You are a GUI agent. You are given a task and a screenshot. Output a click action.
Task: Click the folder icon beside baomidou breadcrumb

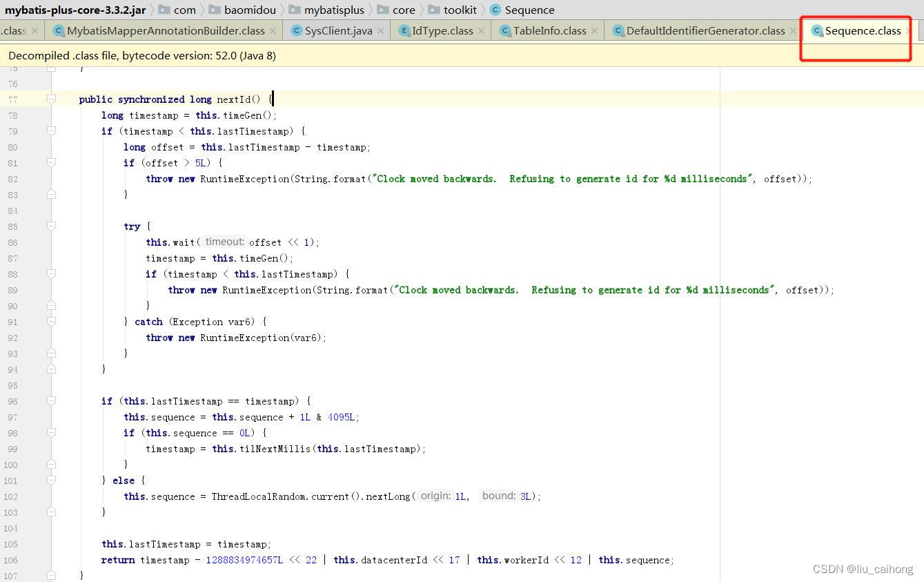click(x=215, y=10)
